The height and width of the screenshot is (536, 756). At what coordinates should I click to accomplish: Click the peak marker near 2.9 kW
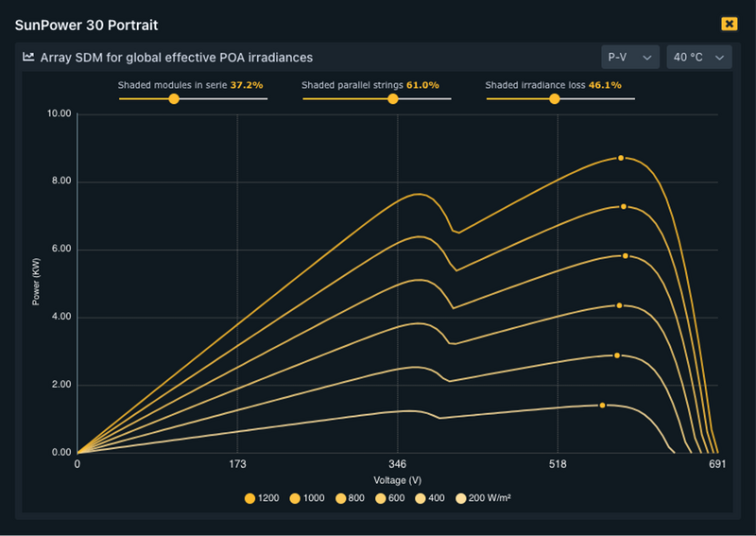point(617,355)
